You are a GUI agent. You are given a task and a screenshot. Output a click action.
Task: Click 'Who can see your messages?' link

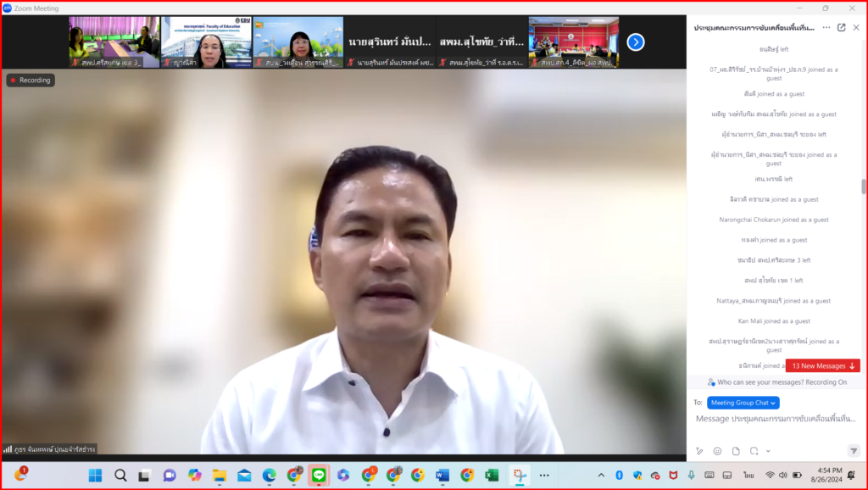[x=764, y=382]
